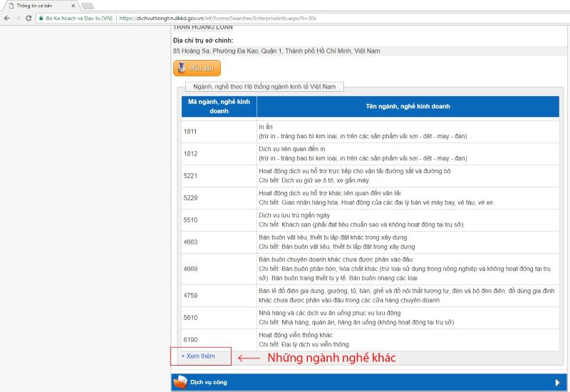Click 'Hoạt động viễn thông khác' text
Image resolution: width=570 pixels, height=392 pixels.
pyautogui.click(x=296, y=335)
